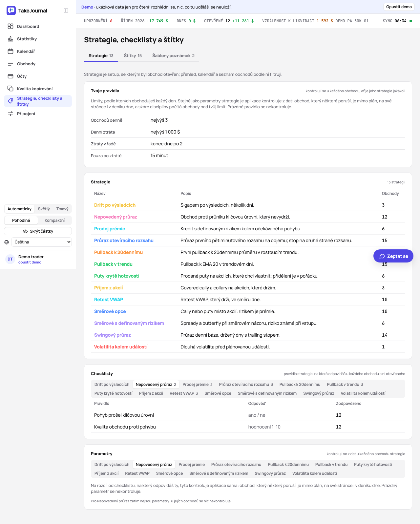The width and height of the screenshot is (420, 524).
Task: Click the tag icon for Strategie, checklisty a štítky
Action: 10,101
